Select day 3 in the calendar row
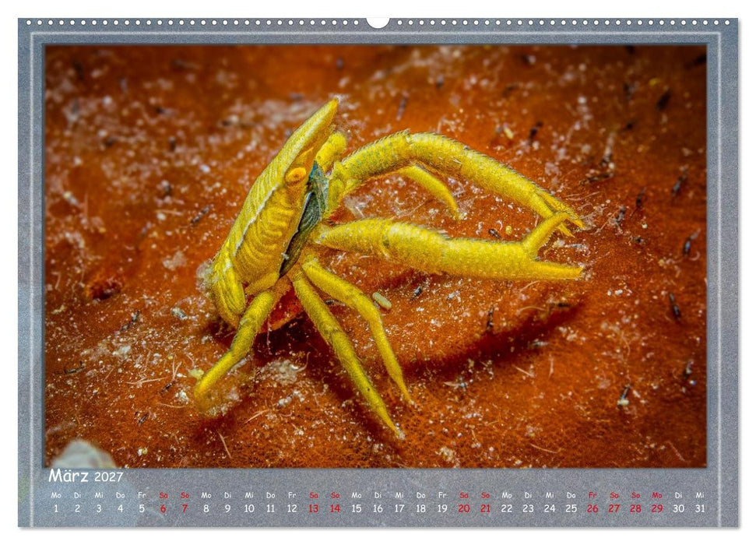The height and width of the screenshot is (545, 756). tap(99, 508)
